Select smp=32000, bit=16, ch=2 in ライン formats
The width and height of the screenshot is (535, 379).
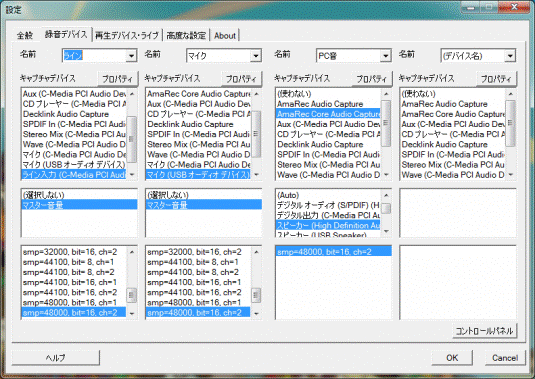pyautogui.click(x=74, y=252)
